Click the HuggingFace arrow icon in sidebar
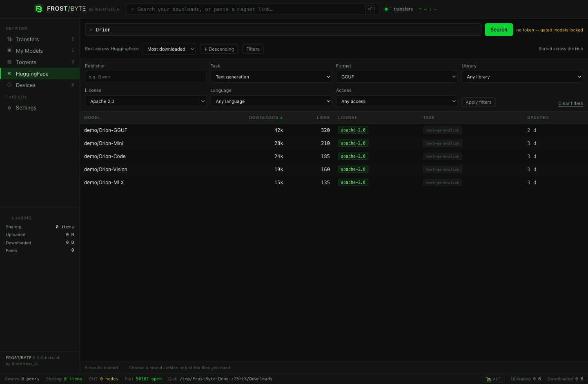Screen dimensions: 588x384 [9, 74]
